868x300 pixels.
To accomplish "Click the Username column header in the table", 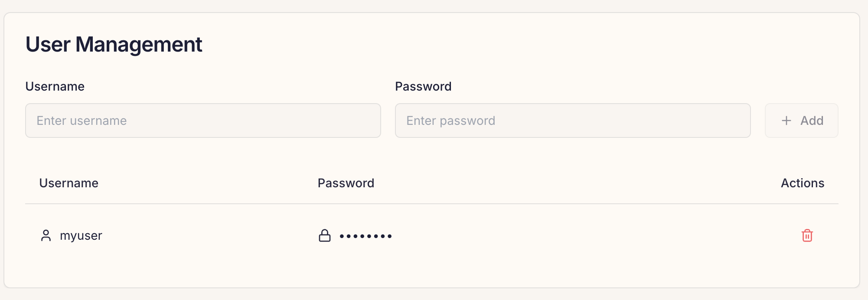I will tap(69, 183).
